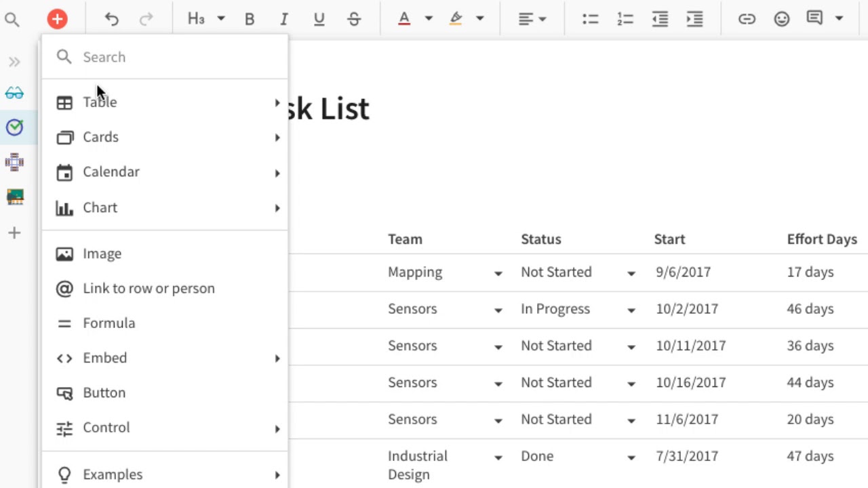
Task: Choose Formula from insert menu
Action: (165, 323)
